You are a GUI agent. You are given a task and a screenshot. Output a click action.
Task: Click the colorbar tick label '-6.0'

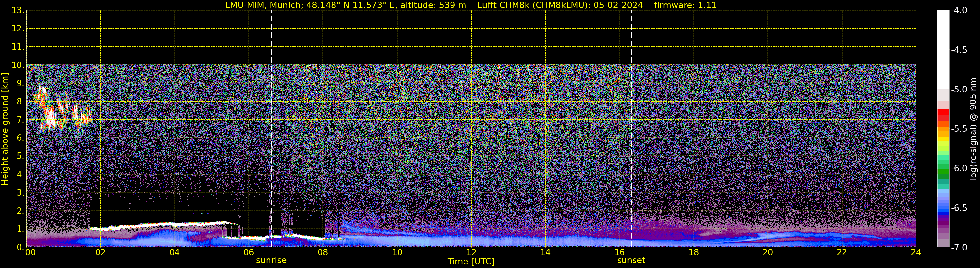coord(959,168)
